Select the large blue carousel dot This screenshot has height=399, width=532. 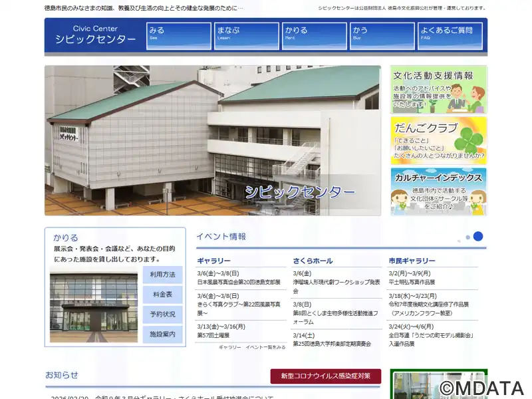coord(478,237)
